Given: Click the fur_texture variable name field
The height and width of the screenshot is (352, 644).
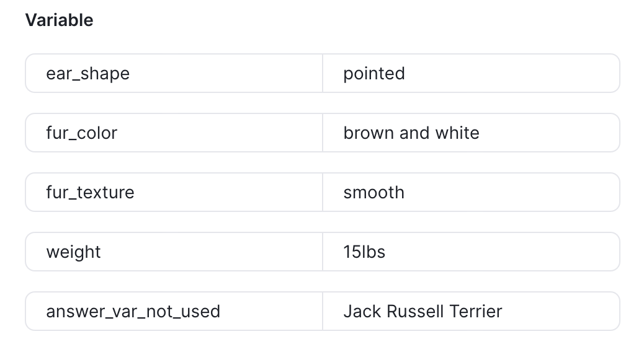Looking at the screenshot, I should coord(174,192).
